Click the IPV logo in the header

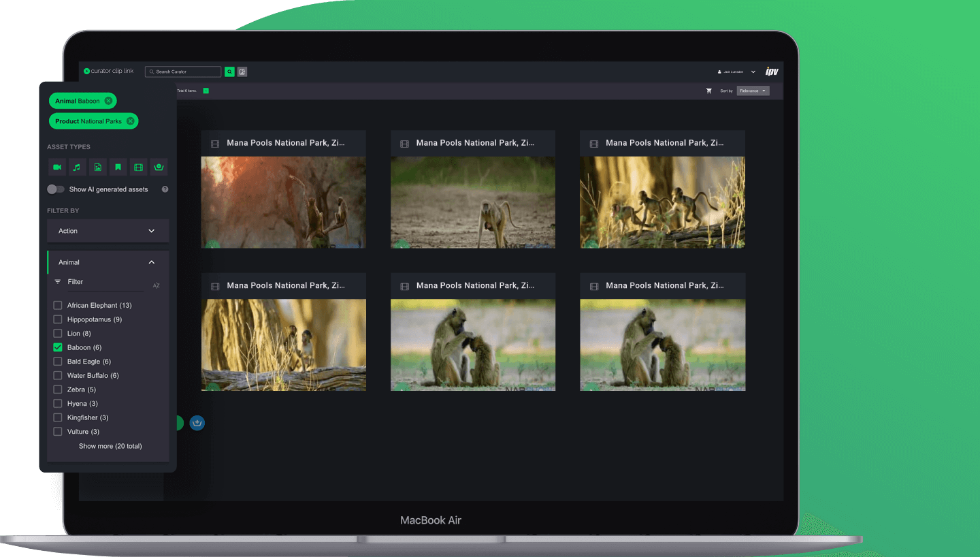tap(771, 71)
